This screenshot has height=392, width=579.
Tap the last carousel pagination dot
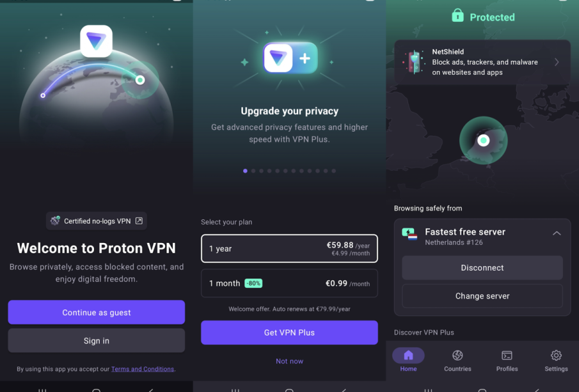(x=334, y=171)
